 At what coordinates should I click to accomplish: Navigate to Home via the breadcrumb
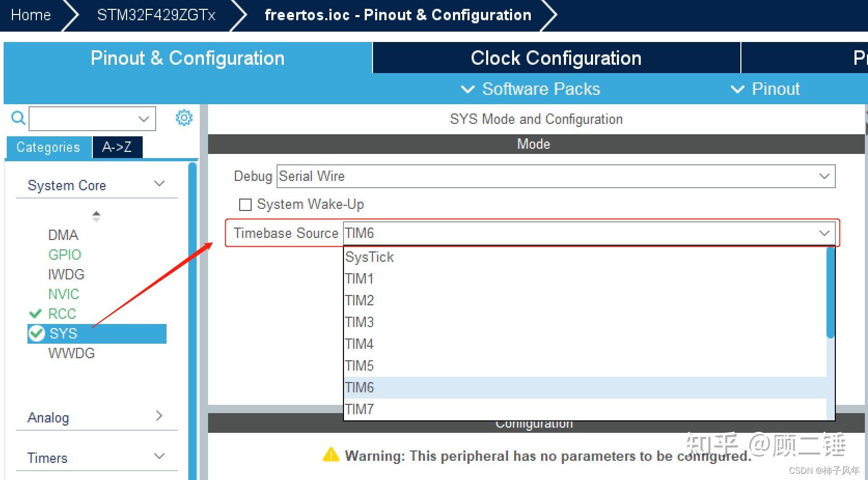[31, 15]
